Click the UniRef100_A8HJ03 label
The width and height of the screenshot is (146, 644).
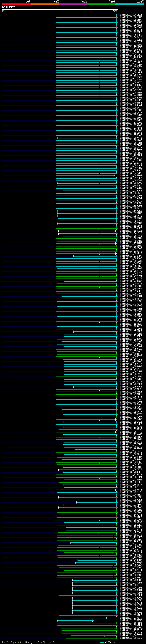pos(131,613)
